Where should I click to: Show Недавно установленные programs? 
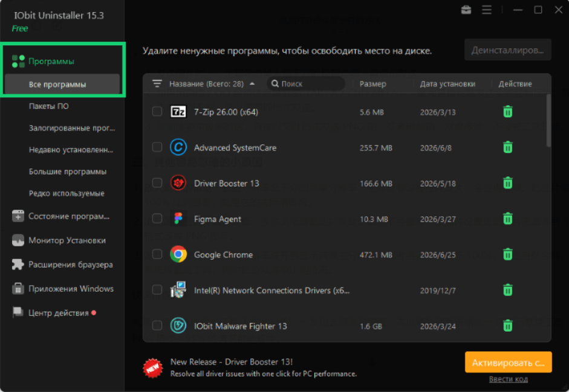pyautogui.click(x=71, y=150)
